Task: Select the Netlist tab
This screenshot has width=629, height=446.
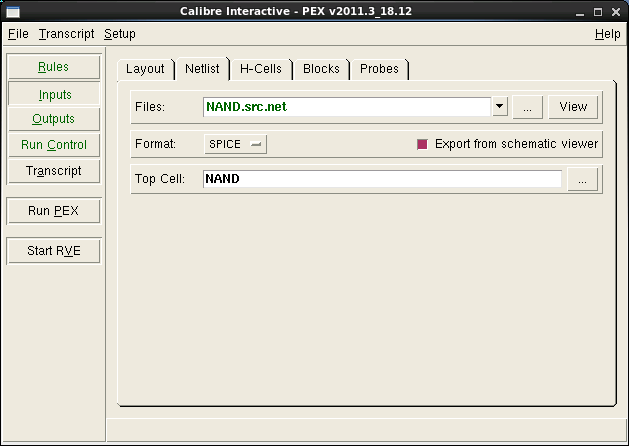Action: click(x=202, y=69)
